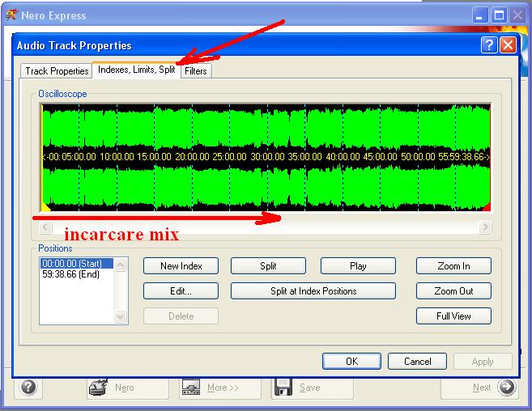This screenshot has height=411, width=532.
Task: Click the Nero Express title bar flame icon
Action: click(x=11, y=15)
